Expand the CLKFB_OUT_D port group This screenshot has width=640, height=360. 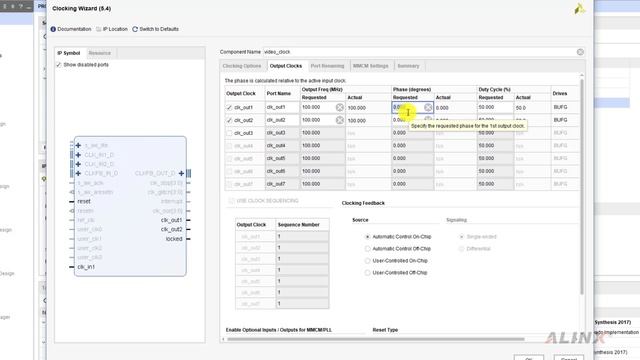click(x=181, y=173)
